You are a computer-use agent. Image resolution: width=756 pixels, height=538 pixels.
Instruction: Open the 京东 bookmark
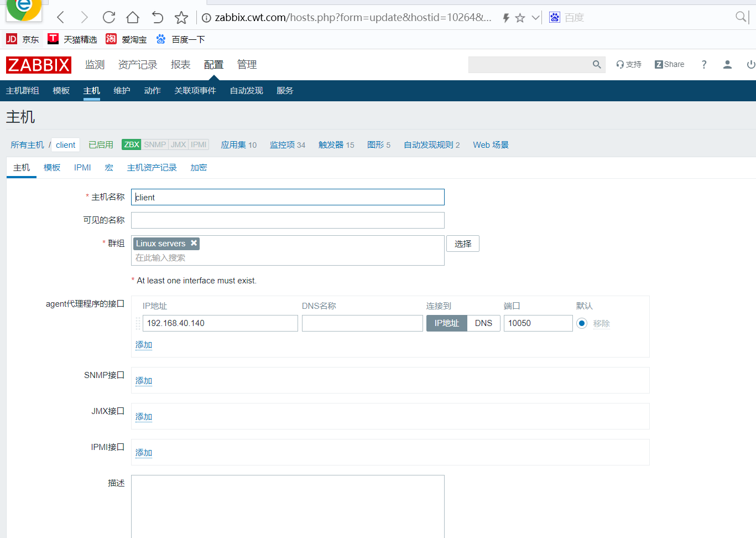tap(23, 39)
